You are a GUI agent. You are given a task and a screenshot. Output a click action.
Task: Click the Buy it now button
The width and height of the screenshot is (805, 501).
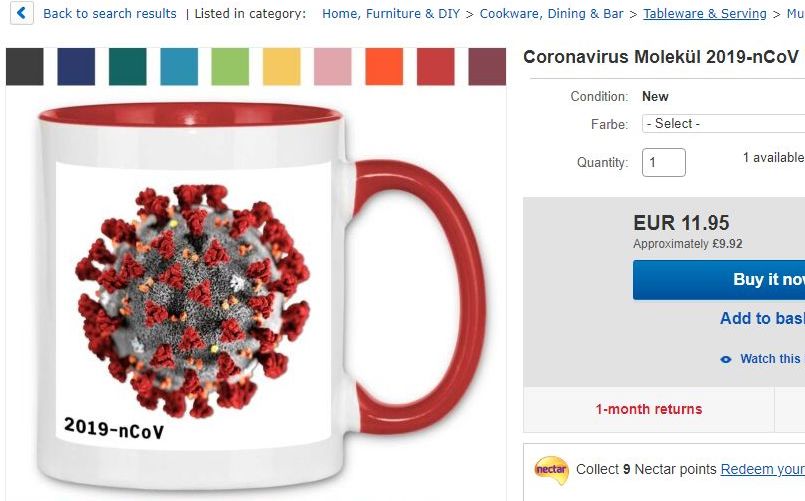click(x=719, y=280)
